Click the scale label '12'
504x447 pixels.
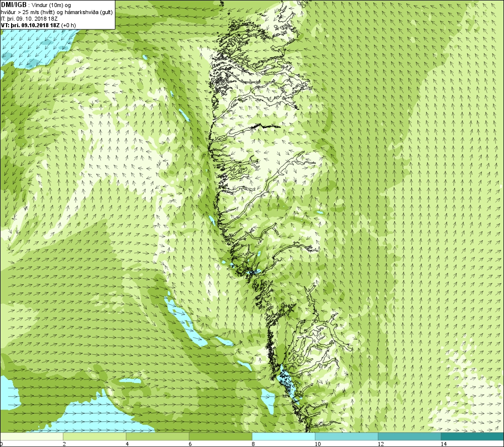pos(381,444)
